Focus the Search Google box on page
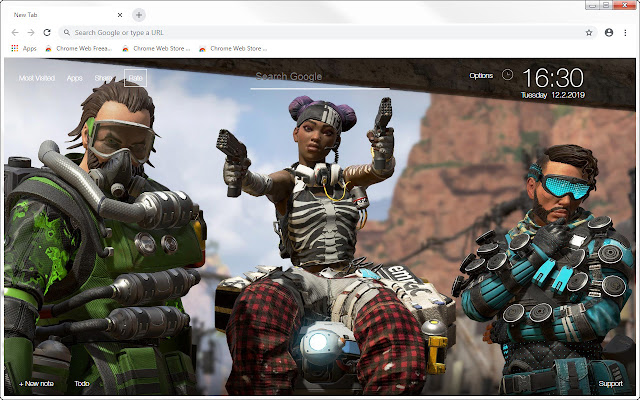 coord(320,77)
